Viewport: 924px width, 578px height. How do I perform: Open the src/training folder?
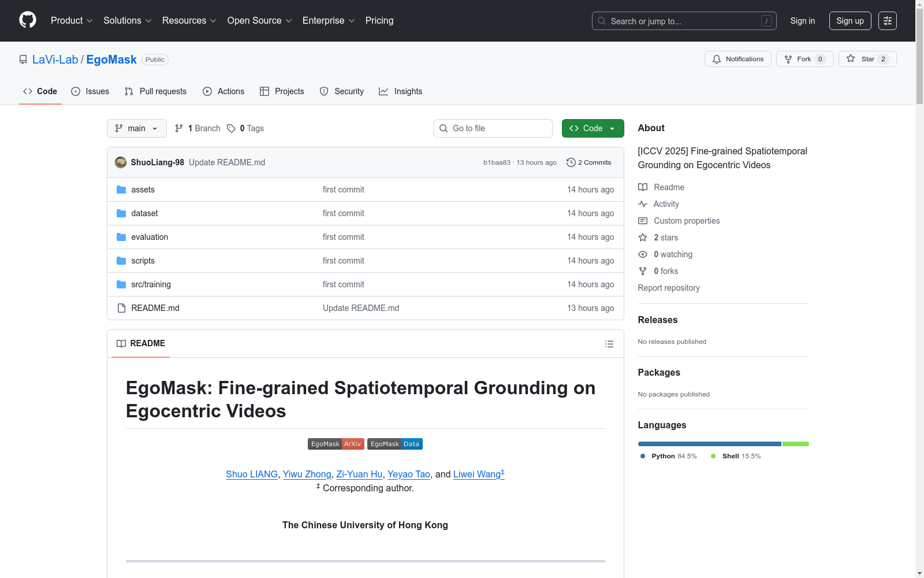(x=151, y=284)
